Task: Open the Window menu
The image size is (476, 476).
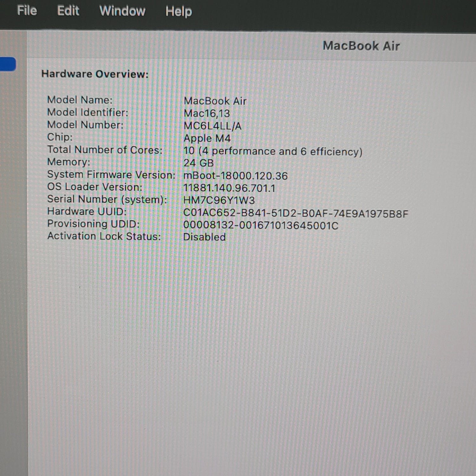Action: point(122,11)
